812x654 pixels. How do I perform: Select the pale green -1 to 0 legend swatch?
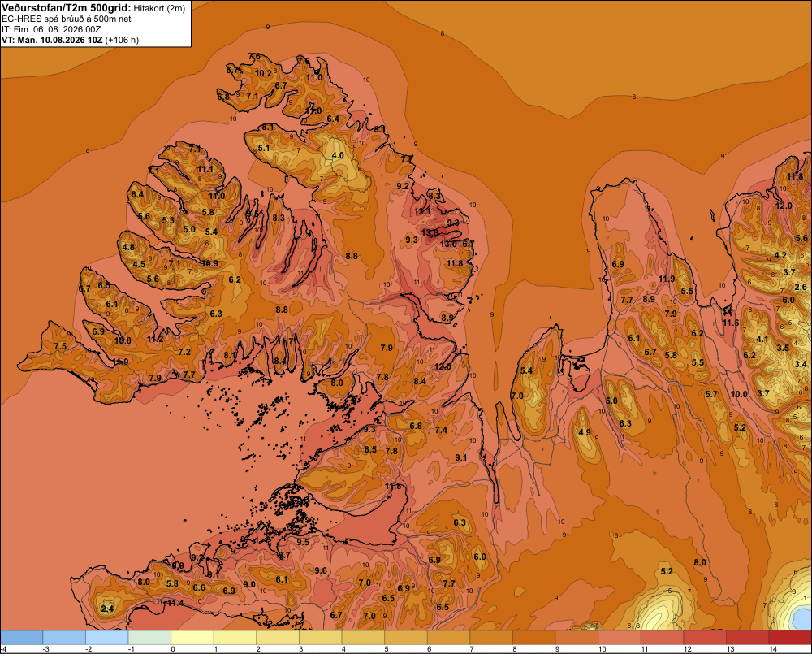(x=149, y=638)
